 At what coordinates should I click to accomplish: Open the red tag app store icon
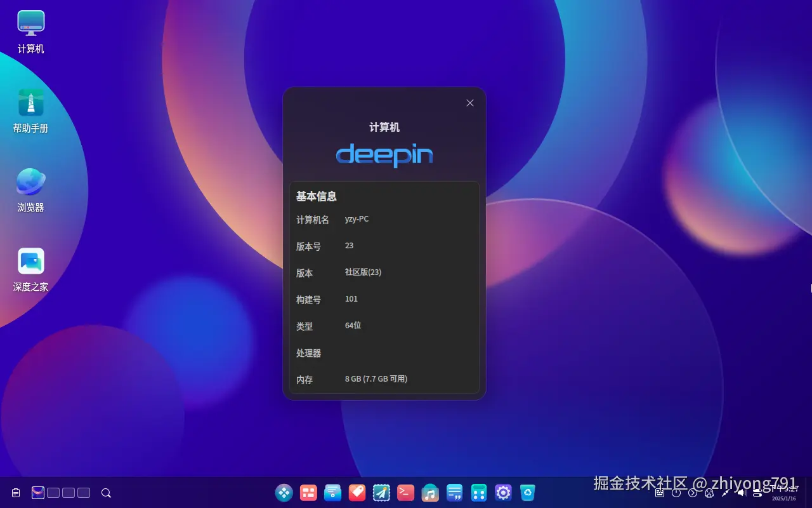tap(357, 492)
